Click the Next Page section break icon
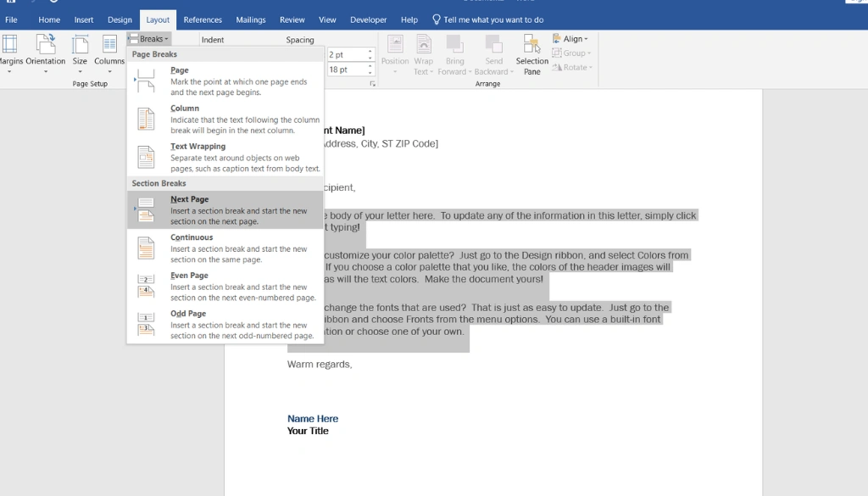The height and width of the screenshot is (496, 868). point(146,209)
